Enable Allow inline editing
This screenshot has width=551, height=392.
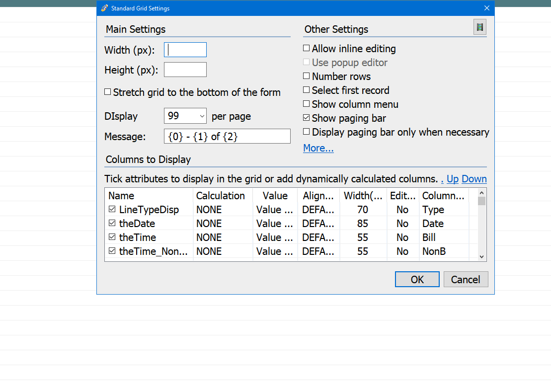pyautogui.click(x=307, y=48)
